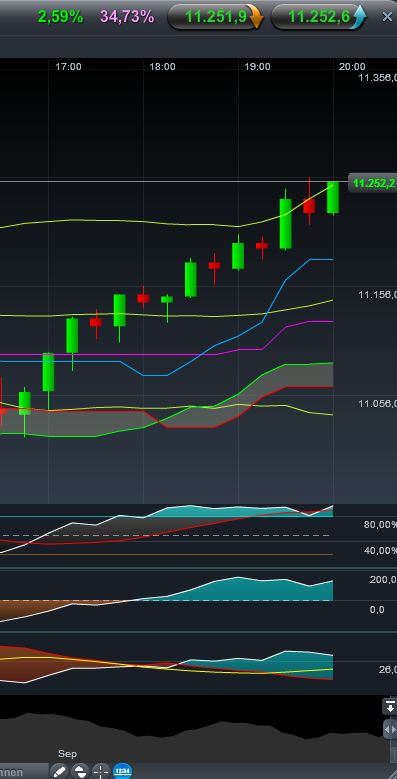The width and height of the screenshot is (397, 779).
Task: Activate the crosshair cursor tool
Action: [101, 771]
